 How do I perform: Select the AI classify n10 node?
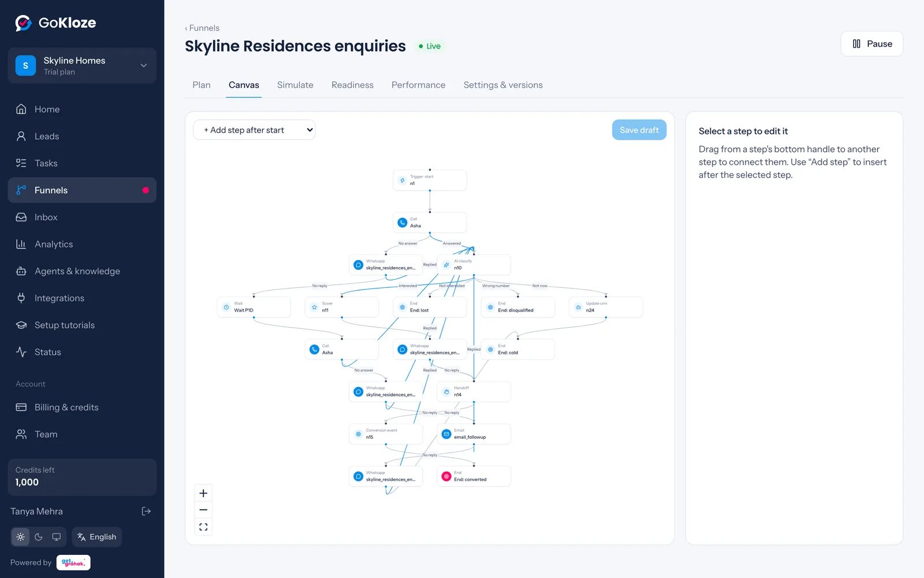[x=474, y=265]
